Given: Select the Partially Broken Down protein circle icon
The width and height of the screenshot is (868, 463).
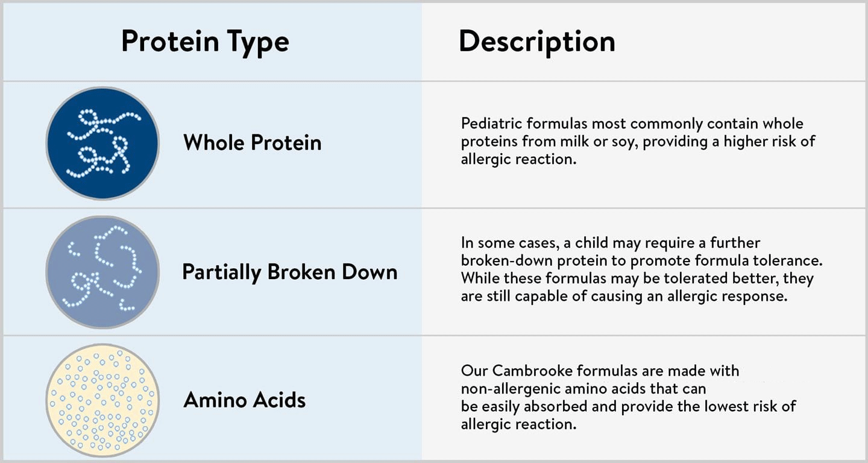Looking at the screenshot, I should (x=102, y=272).
